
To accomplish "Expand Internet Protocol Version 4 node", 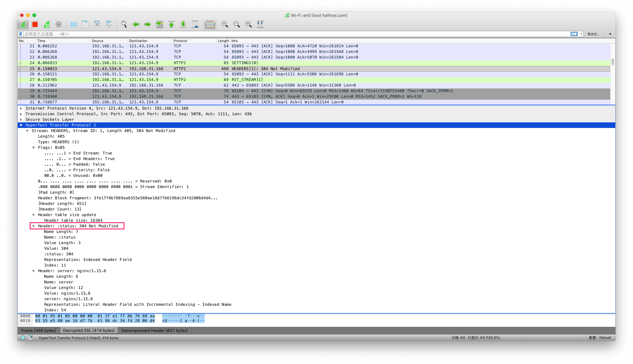I will click(21, 108).
